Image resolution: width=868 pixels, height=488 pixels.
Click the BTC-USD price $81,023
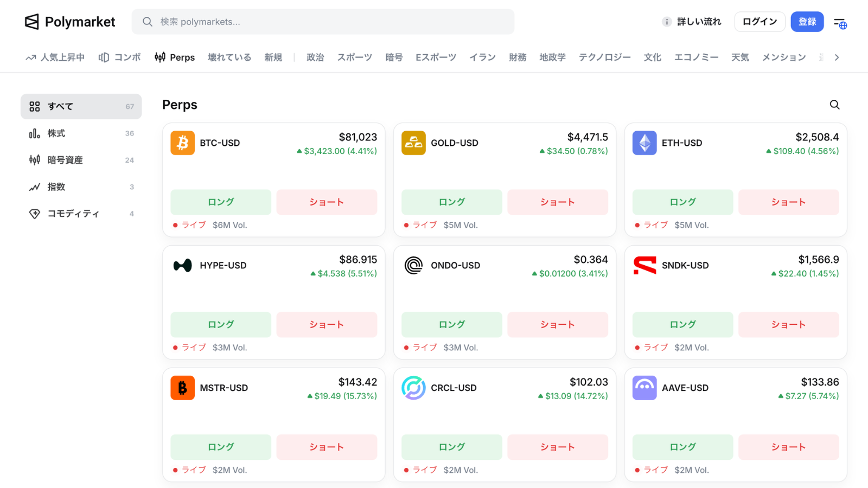click(x=358, y=137)
